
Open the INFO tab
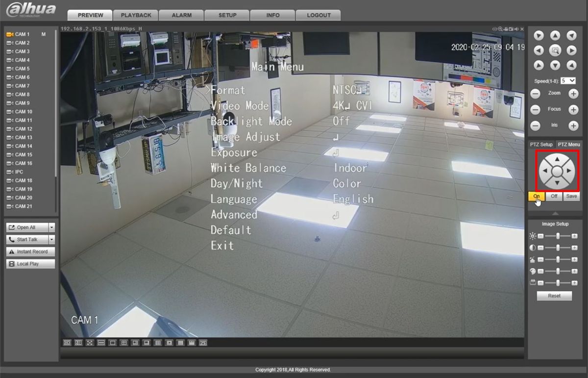[x=273, y=15]
